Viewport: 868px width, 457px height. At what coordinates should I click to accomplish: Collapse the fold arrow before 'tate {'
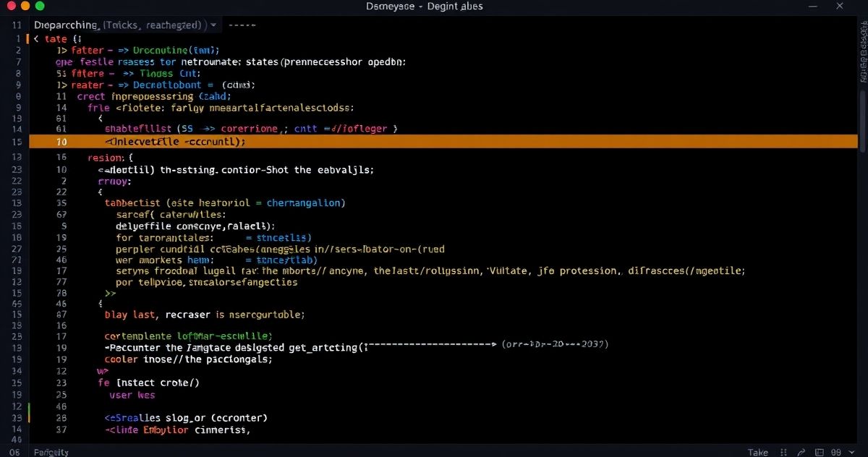[36, 39]
